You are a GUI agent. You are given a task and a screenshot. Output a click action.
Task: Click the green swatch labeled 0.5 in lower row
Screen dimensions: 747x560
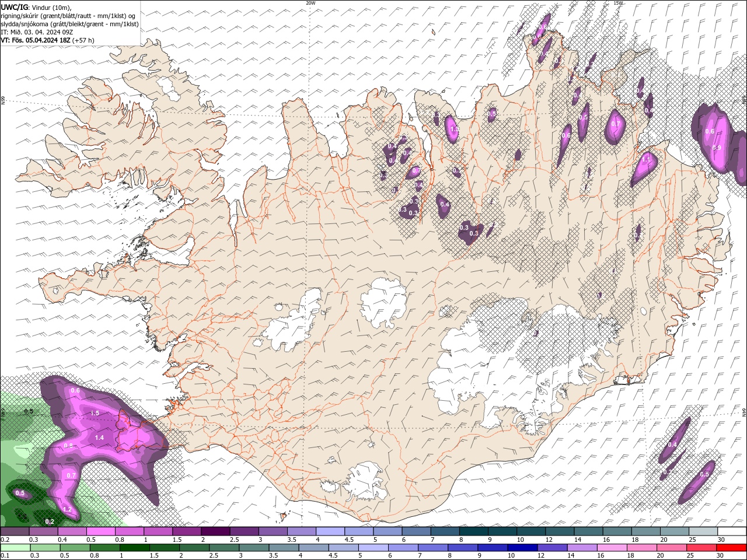(x=75, y=548)
